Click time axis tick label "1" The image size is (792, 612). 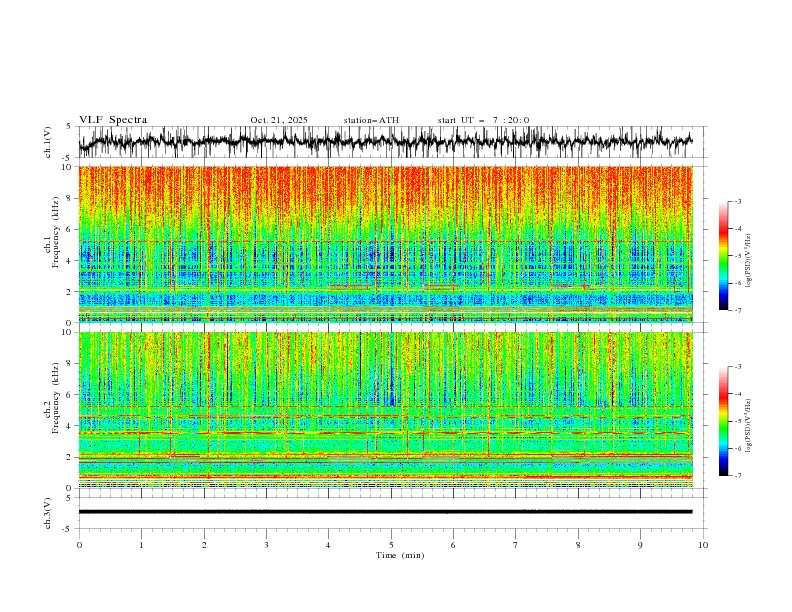(x=141, y=545)
